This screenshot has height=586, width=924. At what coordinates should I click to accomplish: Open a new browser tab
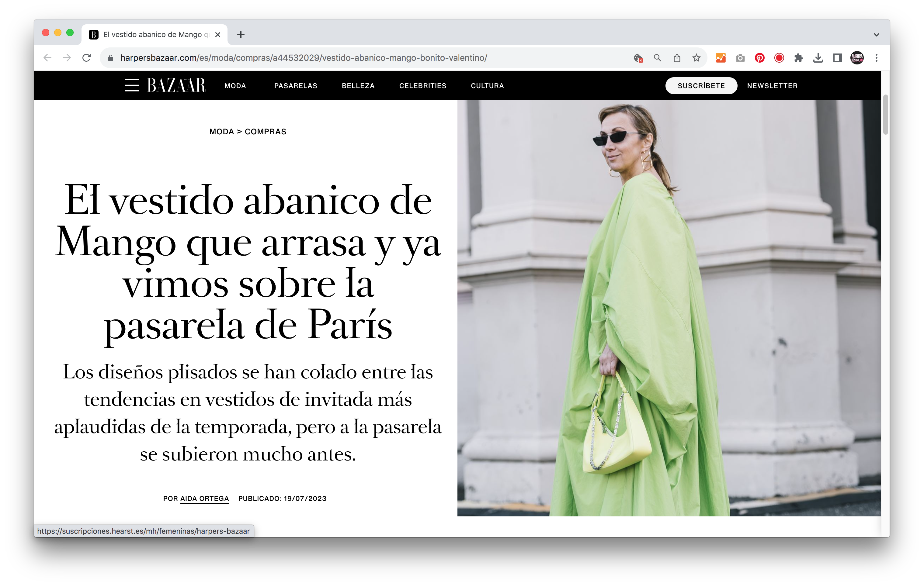tap(241, 35)
